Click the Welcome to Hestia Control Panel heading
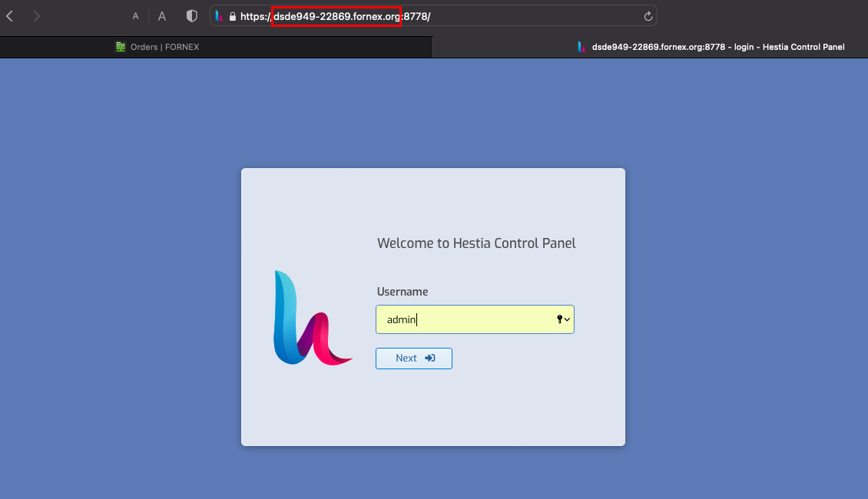The width and height of the screenshot is (868, 499). (x=476, y=243)
